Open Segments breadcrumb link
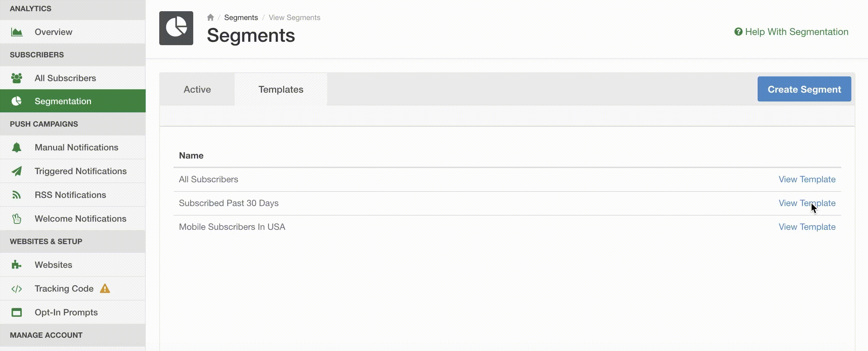Screen dimensions: 868x351 click(241, 17)
